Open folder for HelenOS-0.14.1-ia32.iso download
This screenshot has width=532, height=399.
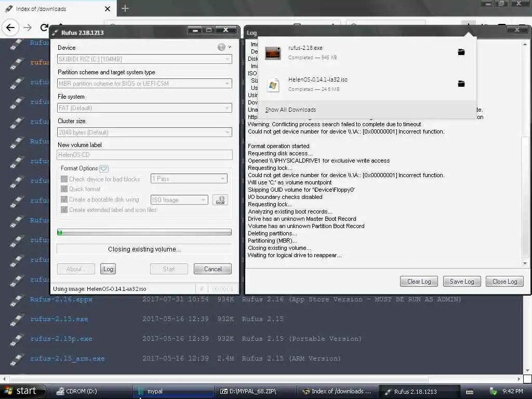click(461, 84)
